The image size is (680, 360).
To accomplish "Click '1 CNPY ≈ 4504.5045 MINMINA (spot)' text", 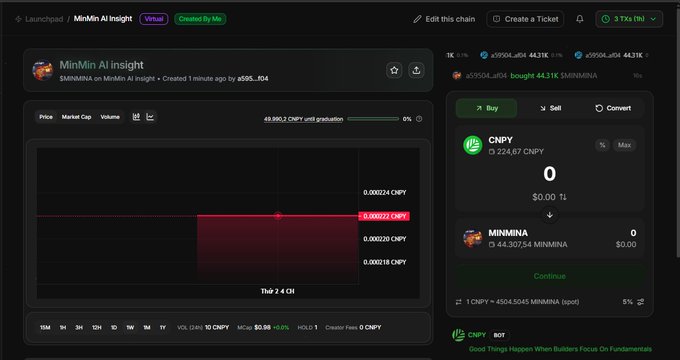I will [523, 302].
